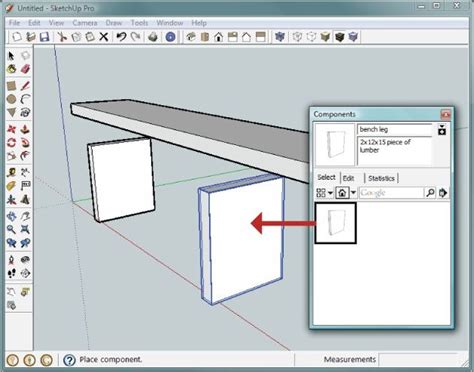Toggle Shaded with Textures style
Image resolution: width=474 pixels, height=372 pixels.
(339, 36)
